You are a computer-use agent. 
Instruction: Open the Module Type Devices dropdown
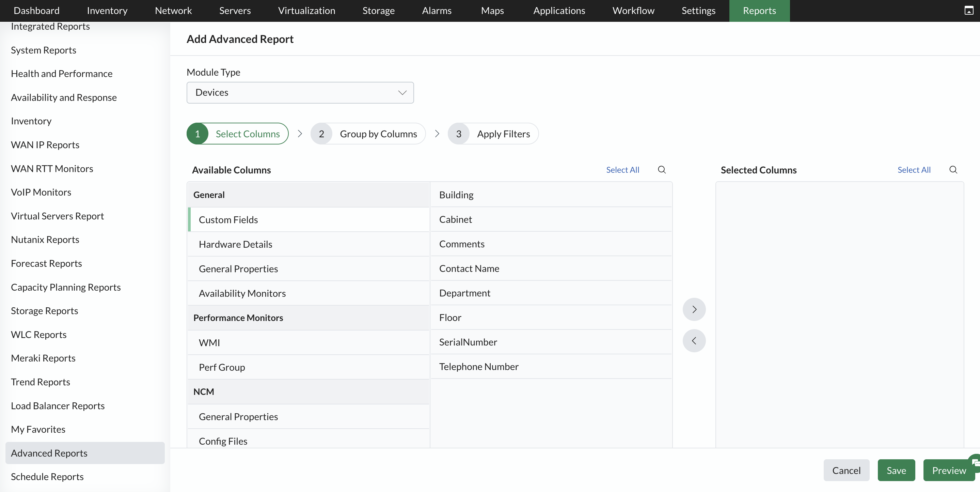(300, 93)
